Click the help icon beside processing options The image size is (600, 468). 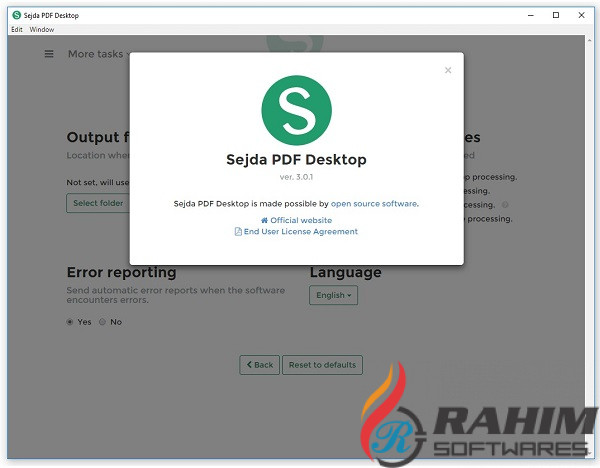(x=505, y=205)
